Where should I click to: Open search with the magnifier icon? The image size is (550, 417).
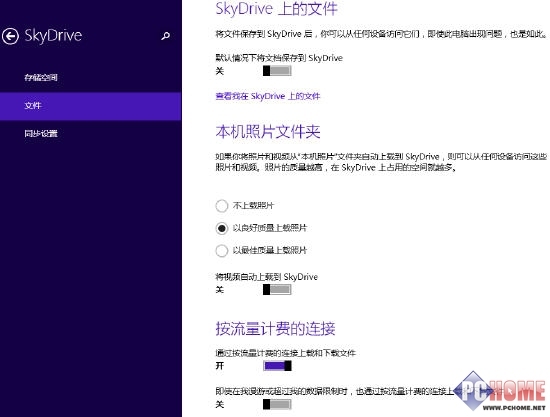[166, 36]
